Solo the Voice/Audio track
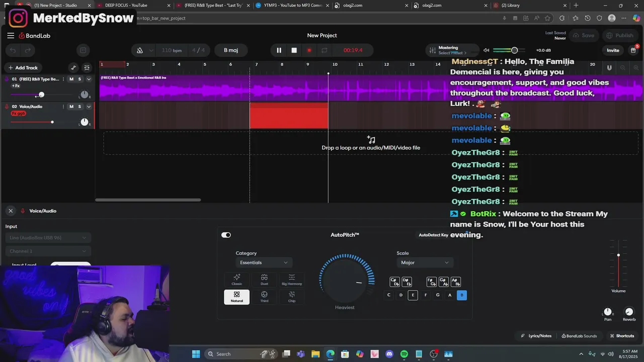Viewport: 644px width, 362px height. point(79,107)
